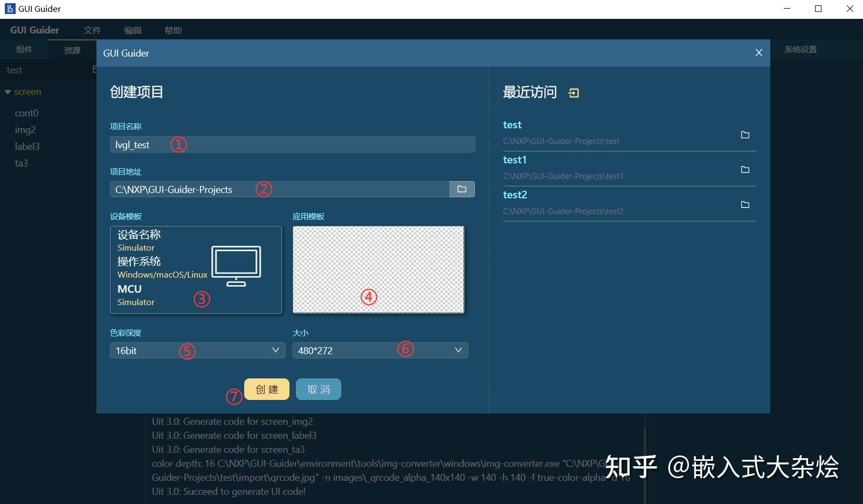Open the 色彩深度 dropdown showing 16bit
The image size is (863, 504).
197,350
